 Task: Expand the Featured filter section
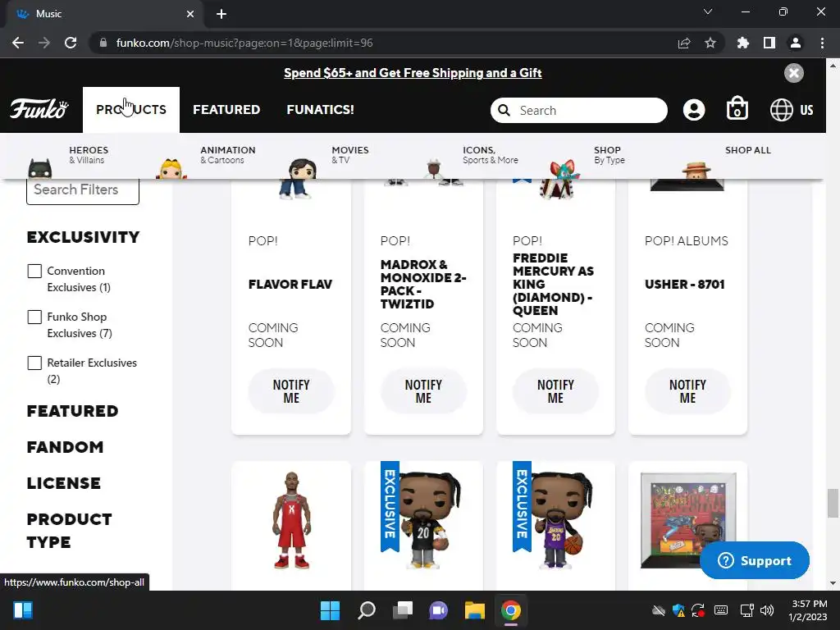(x=72, y=411)
